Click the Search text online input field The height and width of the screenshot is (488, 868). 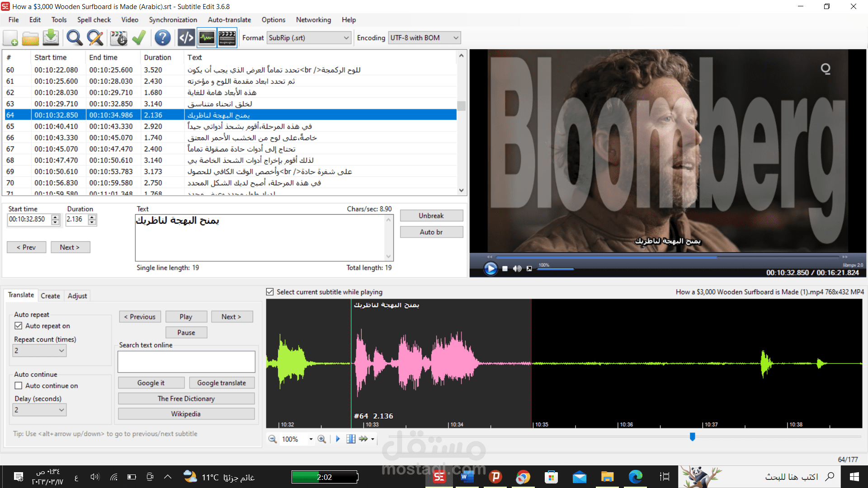point(186,362)
